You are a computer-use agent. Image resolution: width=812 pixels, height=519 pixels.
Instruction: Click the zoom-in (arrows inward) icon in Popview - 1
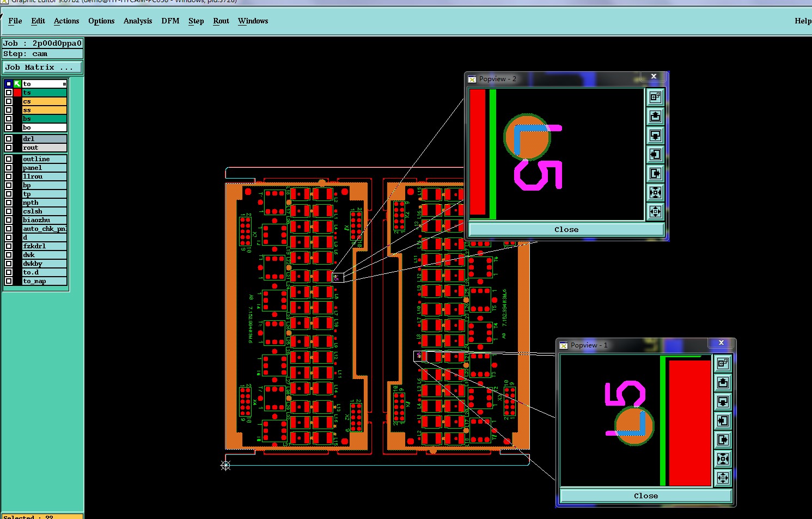(x=723, y=459)
